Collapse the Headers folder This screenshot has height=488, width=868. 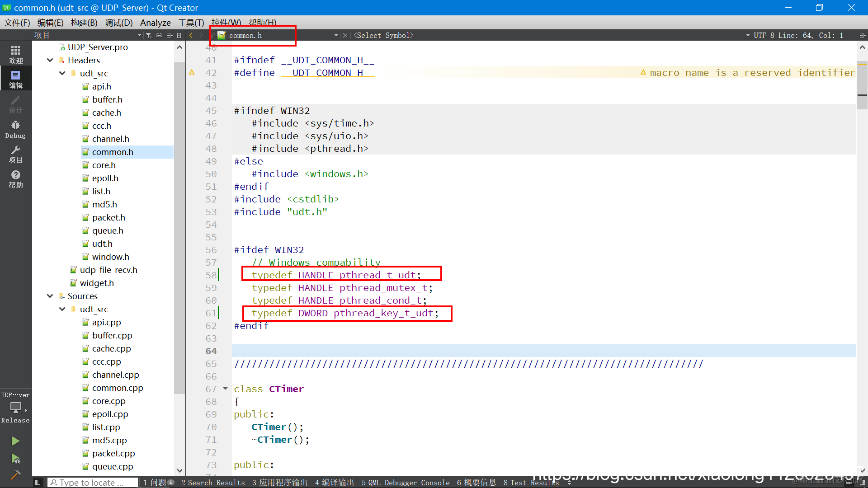[x=50, y=60]
